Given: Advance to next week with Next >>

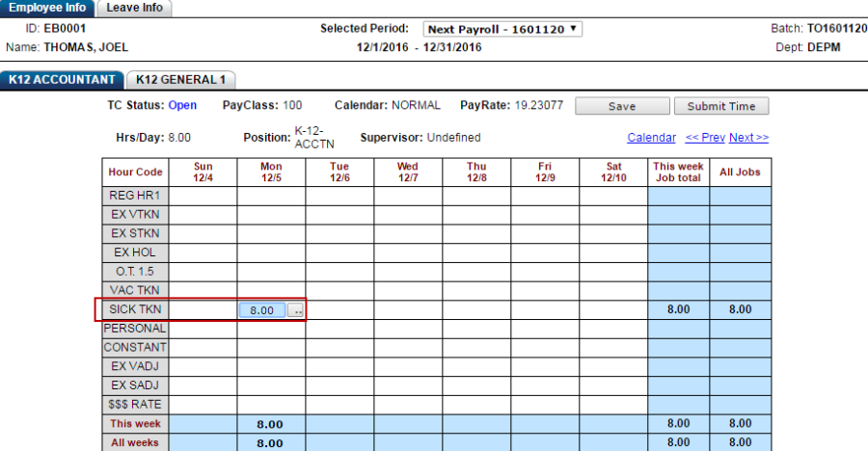Looking at the screenshot, I should tap(748, 138).
